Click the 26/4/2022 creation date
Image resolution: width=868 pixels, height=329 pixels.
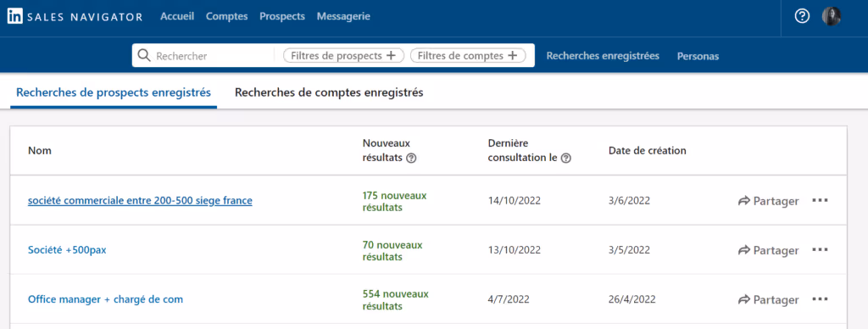pyautogui.click(x=632, y=299)
